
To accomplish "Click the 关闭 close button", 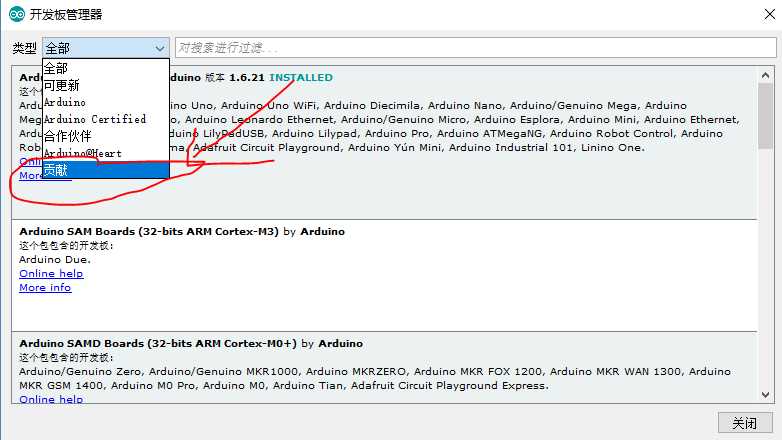I will click(x=745, y=423).
